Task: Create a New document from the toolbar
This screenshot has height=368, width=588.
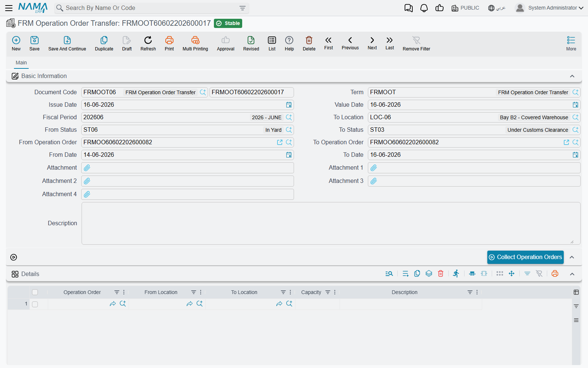Action: coord(16,43)
